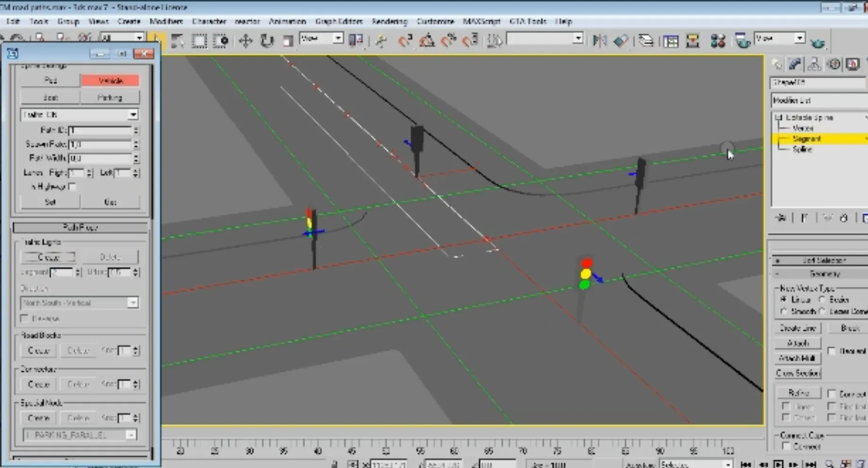Open the Traffic type dropdown
The image size is (868, 468).
(133, 115)
